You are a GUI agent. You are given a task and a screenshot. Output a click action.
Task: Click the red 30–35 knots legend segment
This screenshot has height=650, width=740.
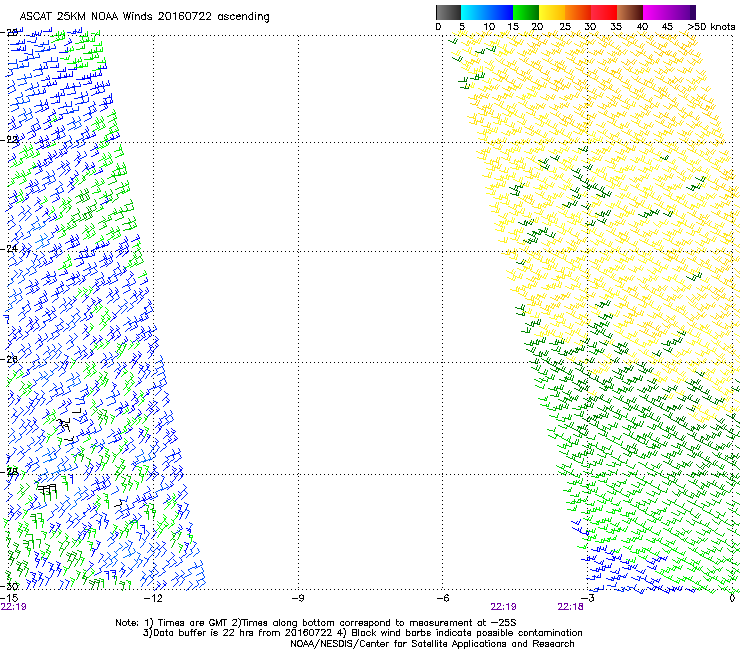click(x=604, y=12)
